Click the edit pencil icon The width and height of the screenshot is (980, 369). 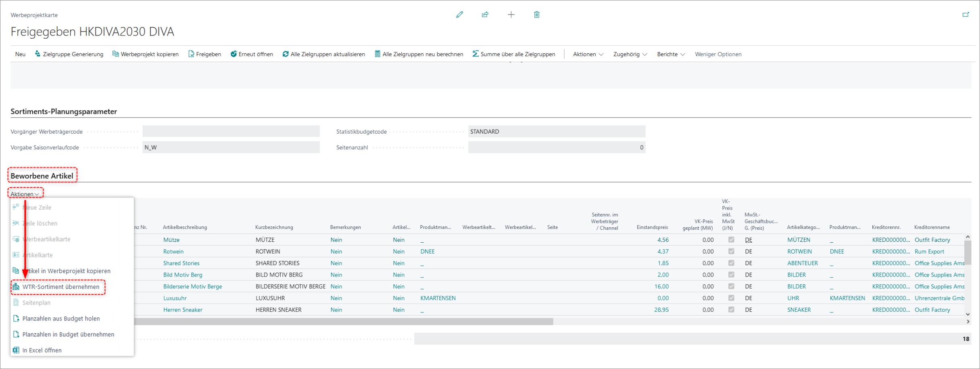[x=459, y=15]
